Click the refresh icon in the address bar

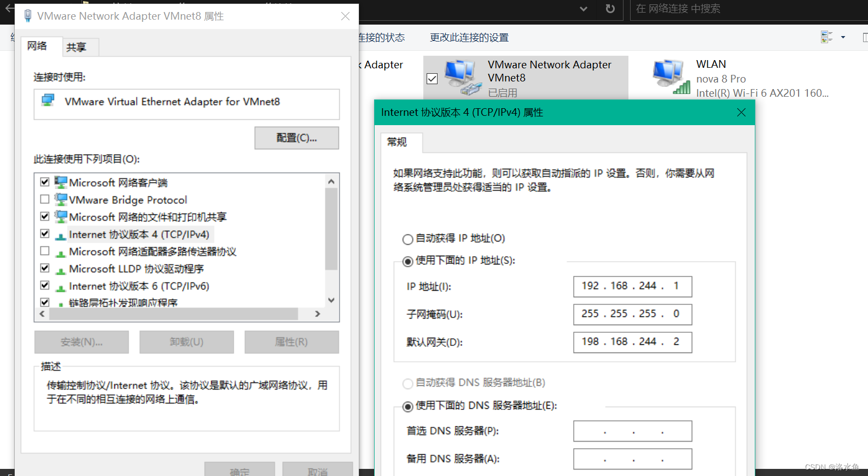pyautogui.click(x=610, y=9)
